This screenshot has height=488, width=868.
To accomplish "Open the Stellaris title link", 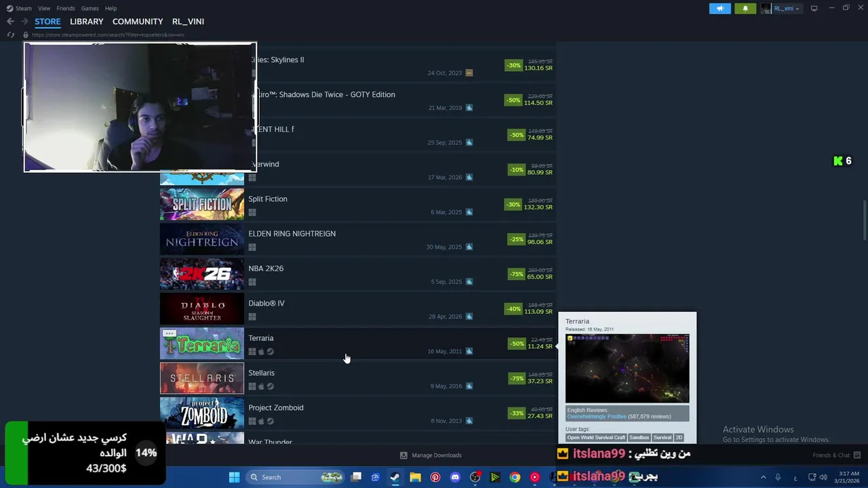I will 262,373.
